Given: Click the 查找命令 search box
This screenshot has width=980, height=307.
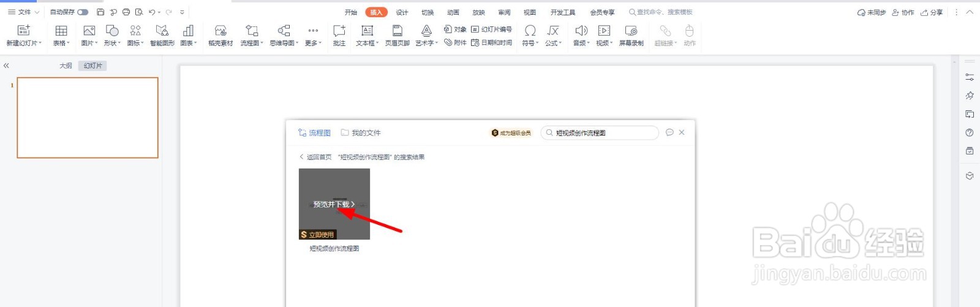Looking at the screenshot, I should point(661,12).
